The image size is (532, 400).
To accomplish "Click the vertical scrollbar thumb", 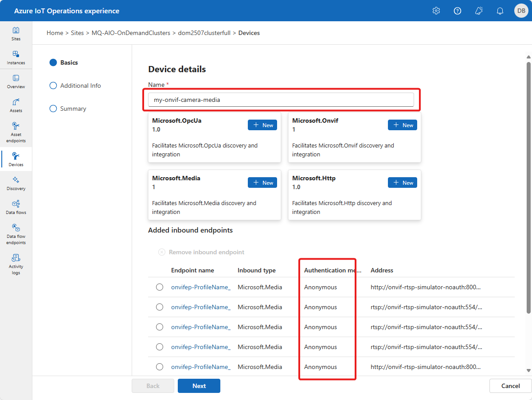I will point(528,188).
